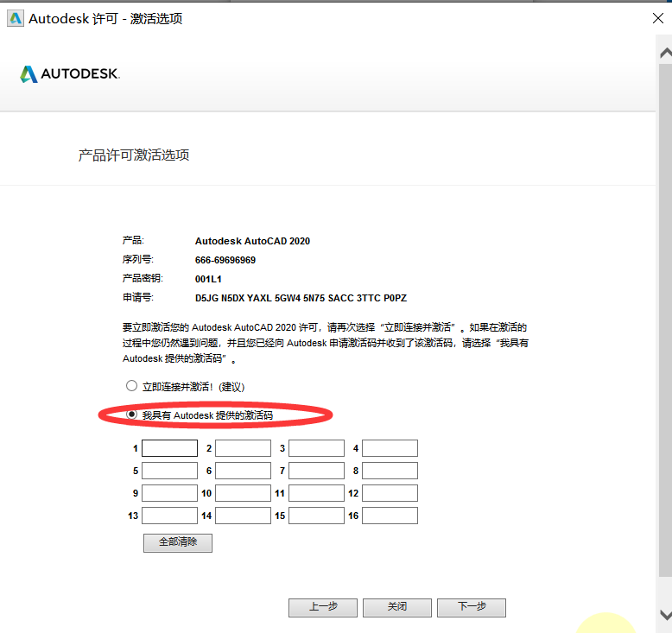Screen dimensions: 672x633
Task: Click activation code field 12
Action: coord(390,493)
